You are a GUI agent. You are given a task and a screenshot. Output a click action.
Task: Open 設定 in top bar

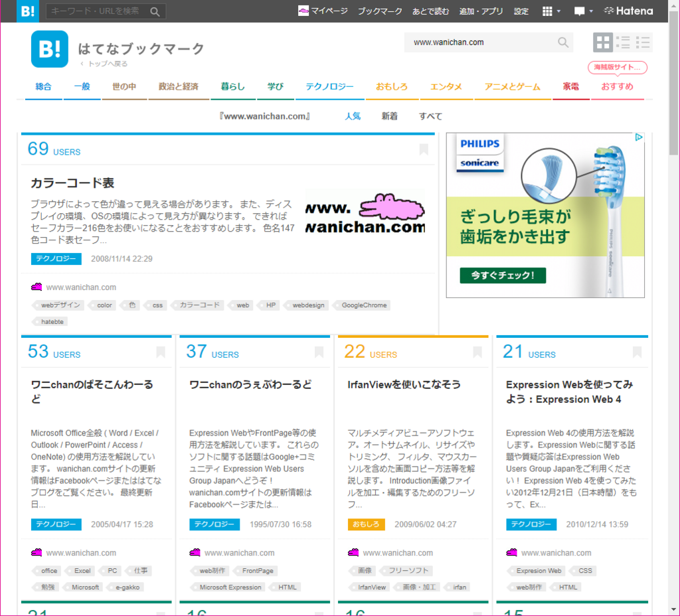tap(521, 11)
